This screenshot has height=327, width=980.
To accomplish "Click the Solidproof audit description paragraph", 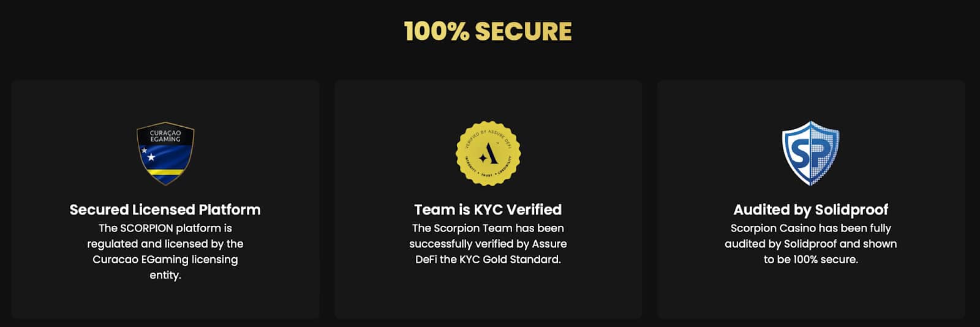I will [810, 244].
